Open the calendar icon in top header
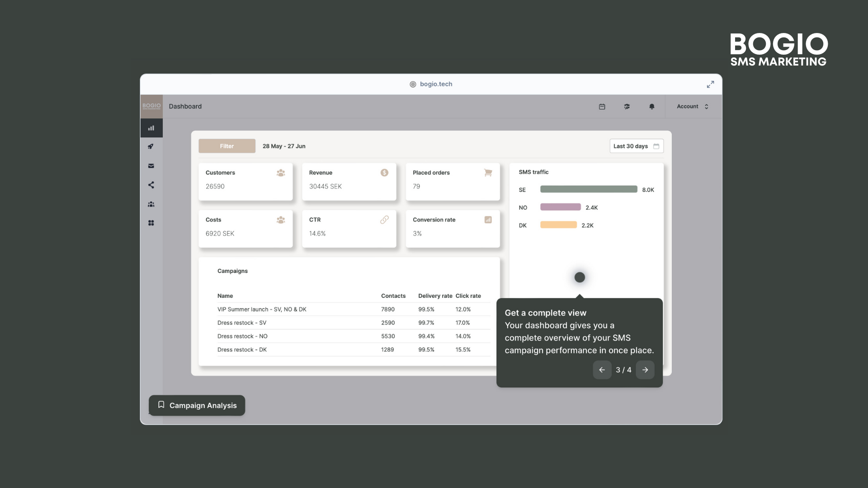This screenshot has height=488, width=868. point(602,107)
